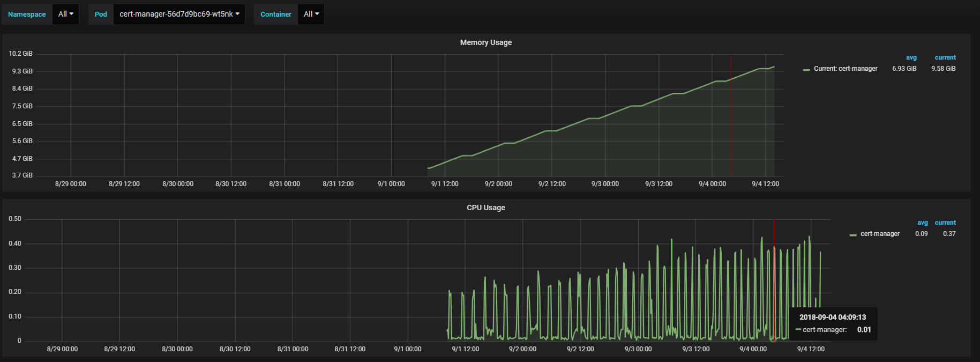This screenshot has height=362, width=980.
Task: Sort CPU Usage legend by avg column
Action: tap(922, 223)
